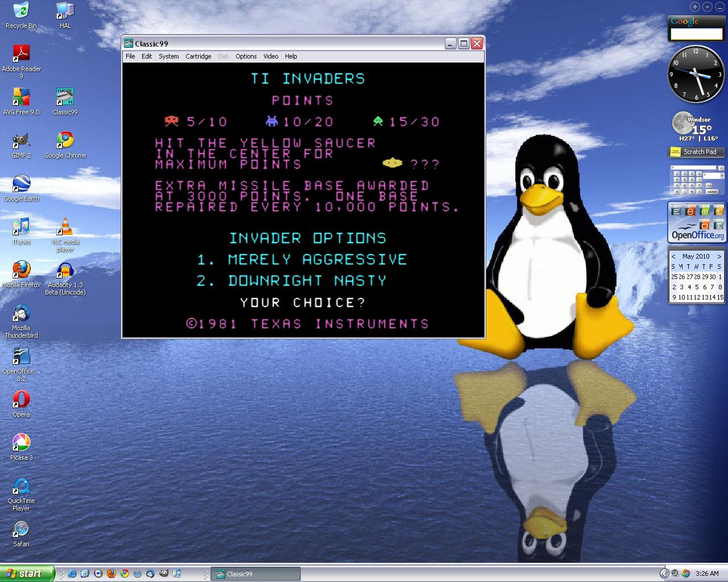Select the iTunes desktop shortcut
The height and width of the screenshot is (582, 728).
coord(21,231)
